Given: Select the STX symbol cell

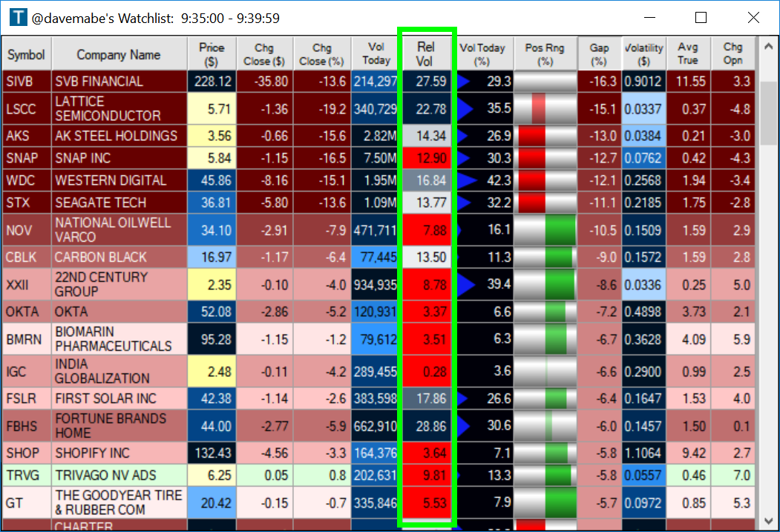Looking at the screenshot, I should coord(27,203).
